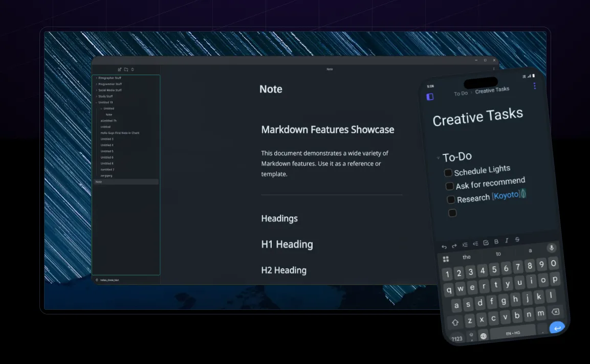Tap the microphone icon on the keyboard
The image size is (590, 364).
551,248
